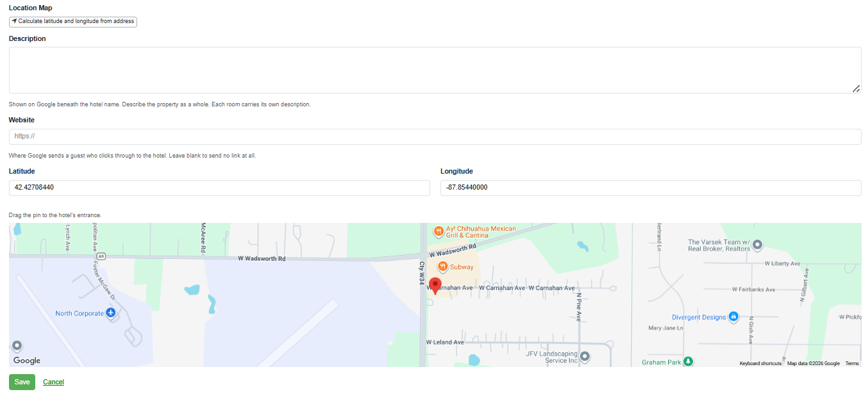
Task: Click the Save button
Action: click(x=22, y=382)
